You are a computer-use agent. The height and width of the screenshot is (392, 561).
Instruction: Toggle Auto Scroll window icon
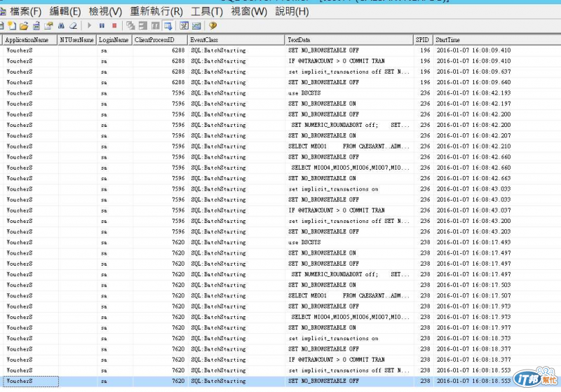168,26
